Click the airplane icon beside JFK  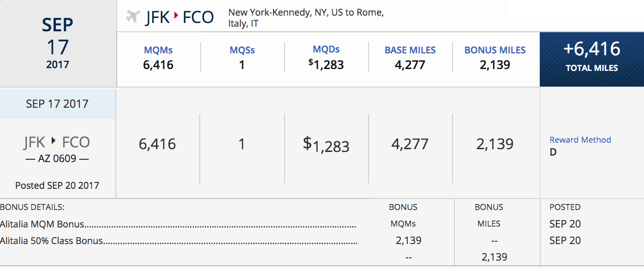click(x=133, y=17)
